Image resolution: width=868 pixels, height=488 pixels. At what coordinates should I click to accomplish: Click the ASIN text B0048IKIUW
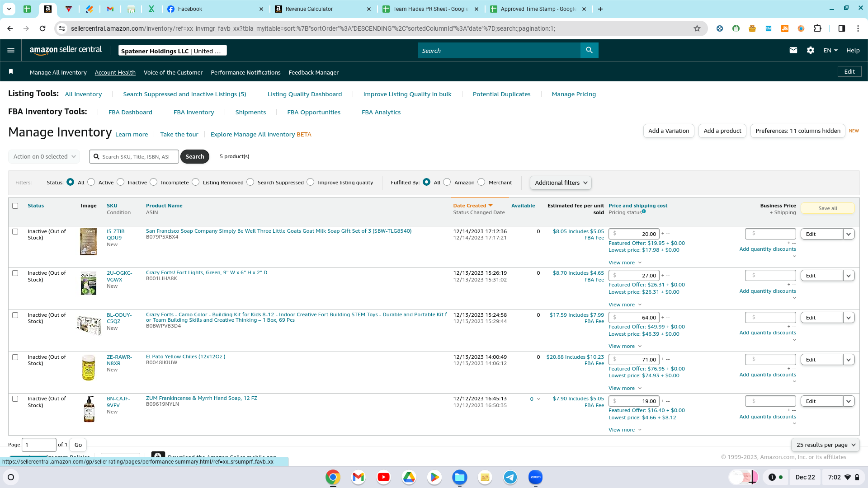point(161,362)
